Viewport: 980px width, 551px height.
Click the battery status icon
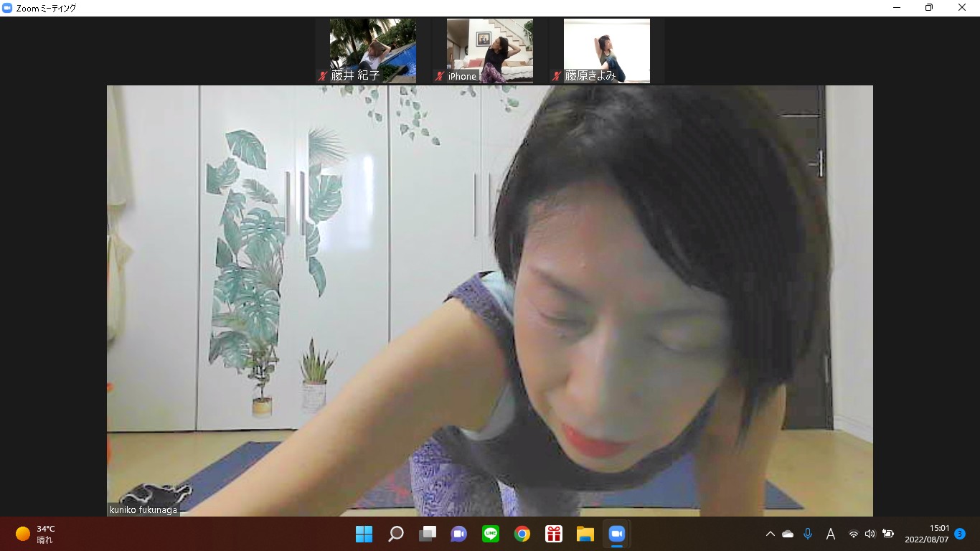(888, 534)
